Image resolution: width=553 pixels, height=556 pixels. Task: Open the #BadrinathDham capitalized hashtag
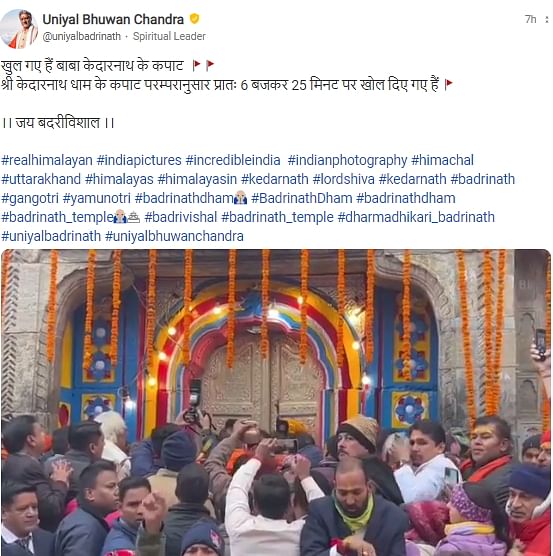pos(302,198)
